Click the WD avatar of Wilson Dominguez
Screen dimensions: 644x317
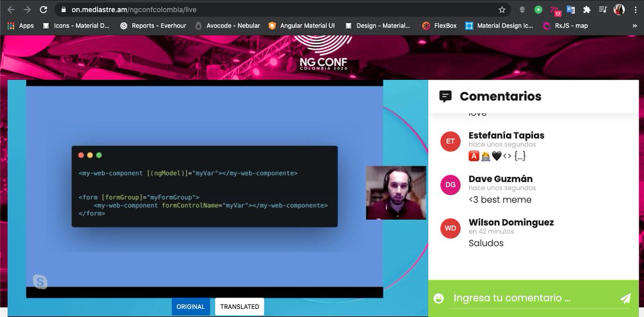(x=450, y=228)
